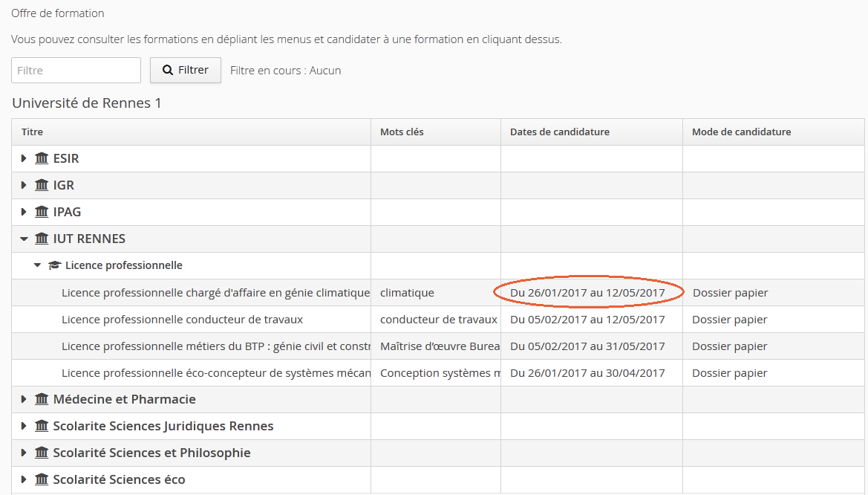
Task: Select the Scolarite Sciences Juridiques Rennes label
Action: (163, 426)
